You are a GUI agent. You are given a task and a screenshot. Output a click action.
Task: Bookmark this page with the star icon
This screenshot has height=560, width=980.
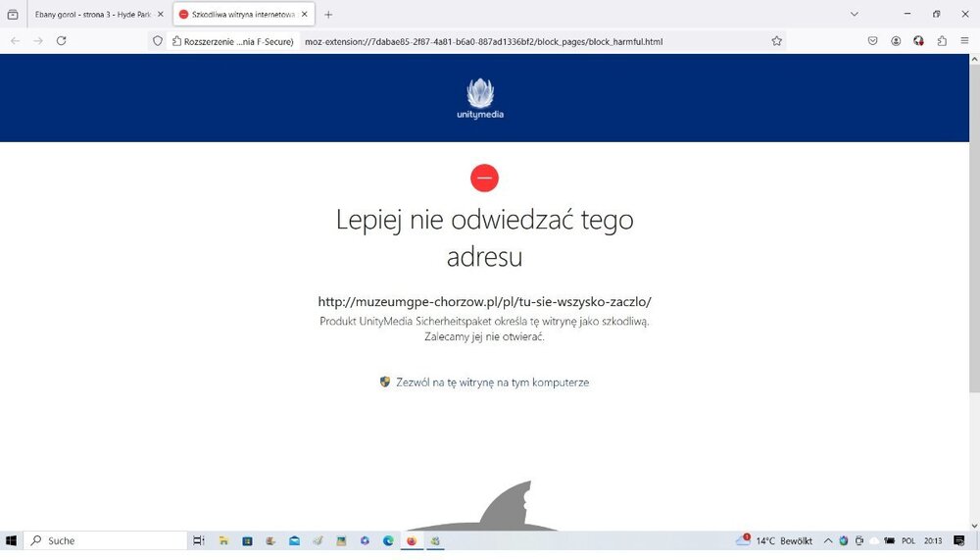click(776, 41)
